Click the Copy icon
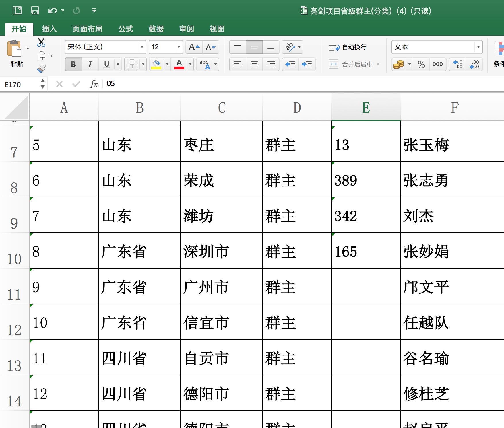This screenshot has height=428, width=504. click(41, 55)
